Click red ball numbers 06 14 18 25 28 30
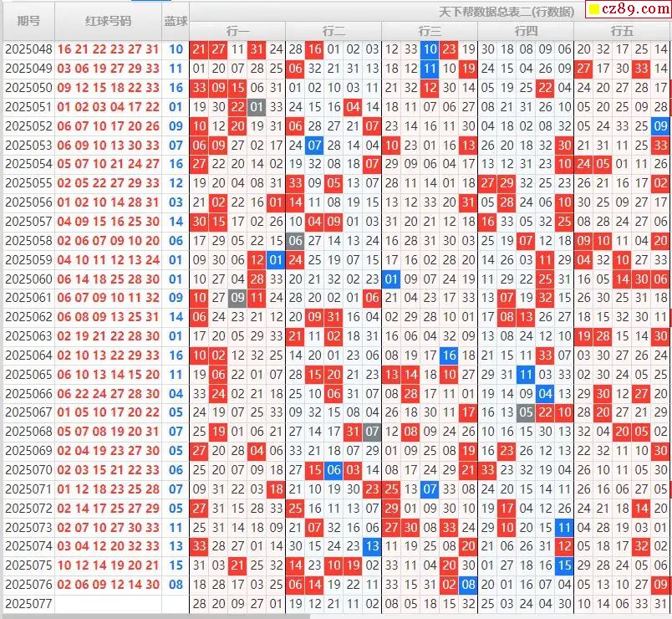The width and height of the screenshot is (672, 619). (x=108, y=279)
